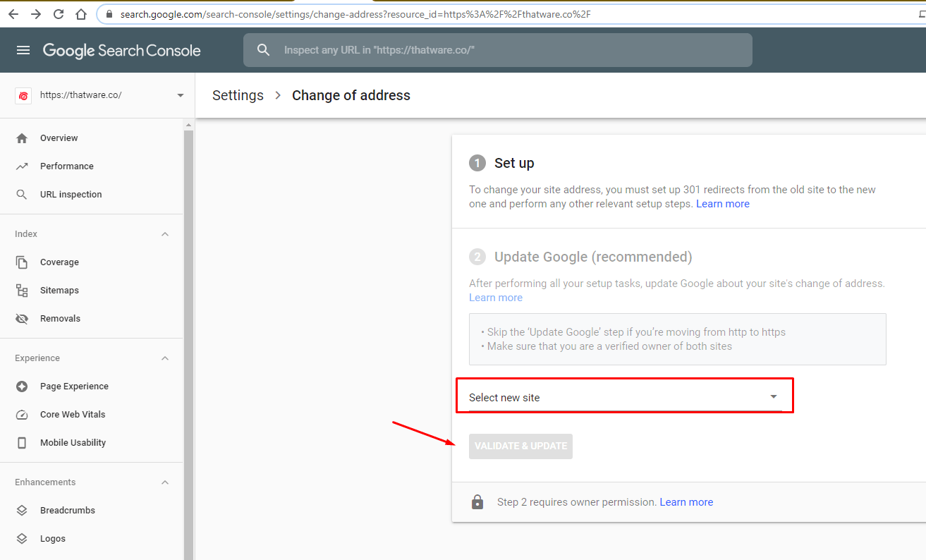The width and height of the screenshot is (926, 560).
Task: Click the Google Search Console logo
Action: click(x=122, y=50)
